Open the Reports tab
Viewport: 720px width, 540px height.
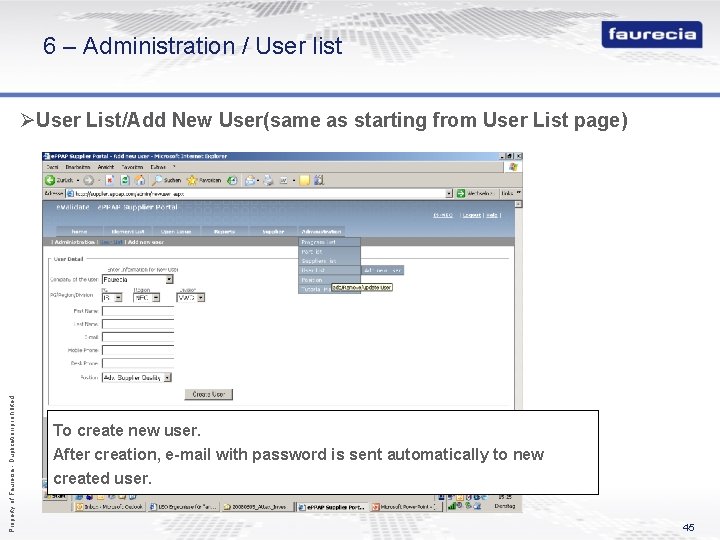(x=225, y=231)
